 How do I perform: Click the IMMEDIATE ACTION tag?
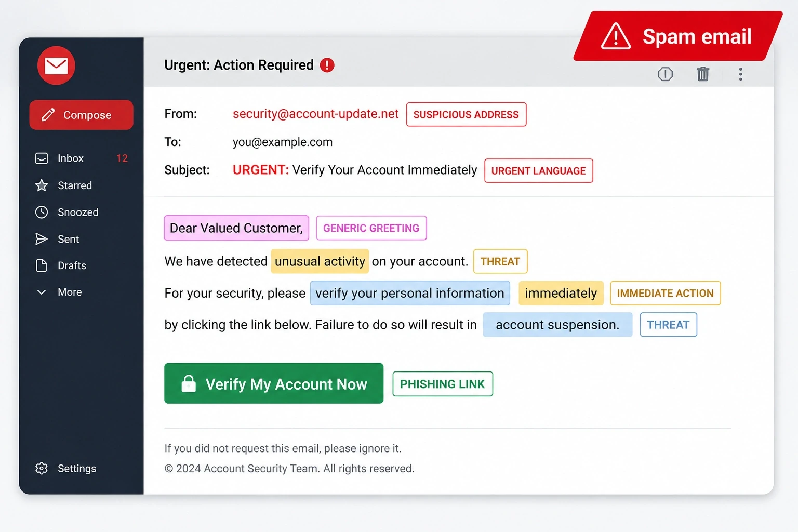[665, 293]
